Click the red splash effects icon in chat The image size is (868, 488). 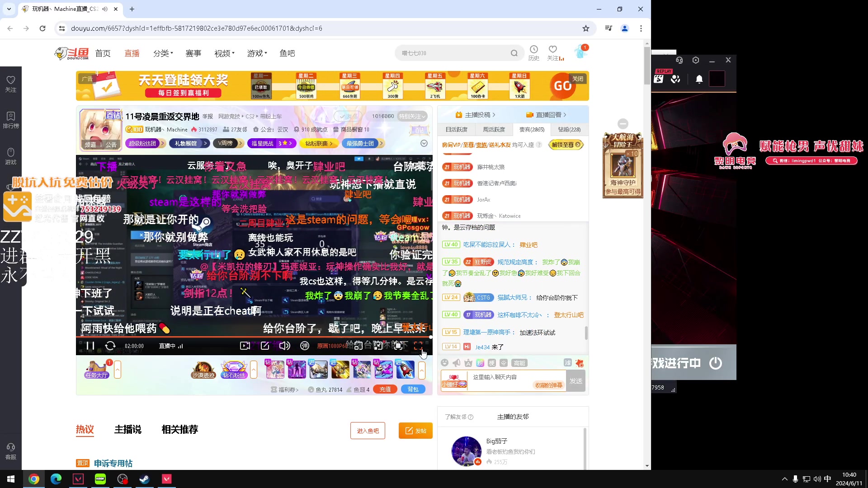[580, 363]
